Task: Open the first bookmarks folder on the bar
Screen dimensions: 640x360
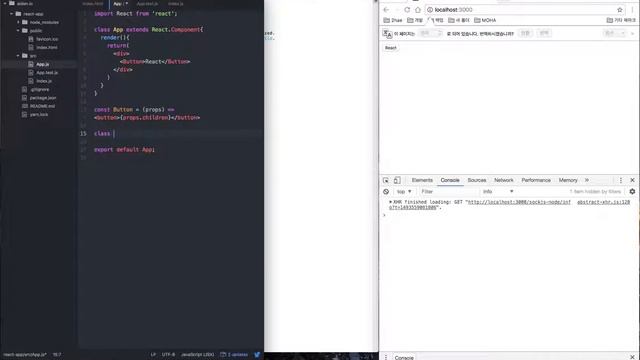Action: coord(393,20)
